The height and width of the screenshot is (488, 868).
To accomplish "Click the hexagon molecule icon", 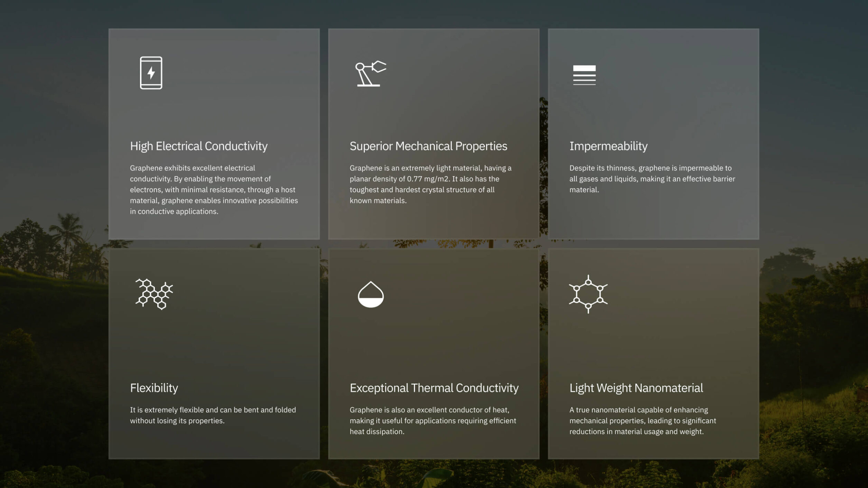I will click(x=588, y=294).
